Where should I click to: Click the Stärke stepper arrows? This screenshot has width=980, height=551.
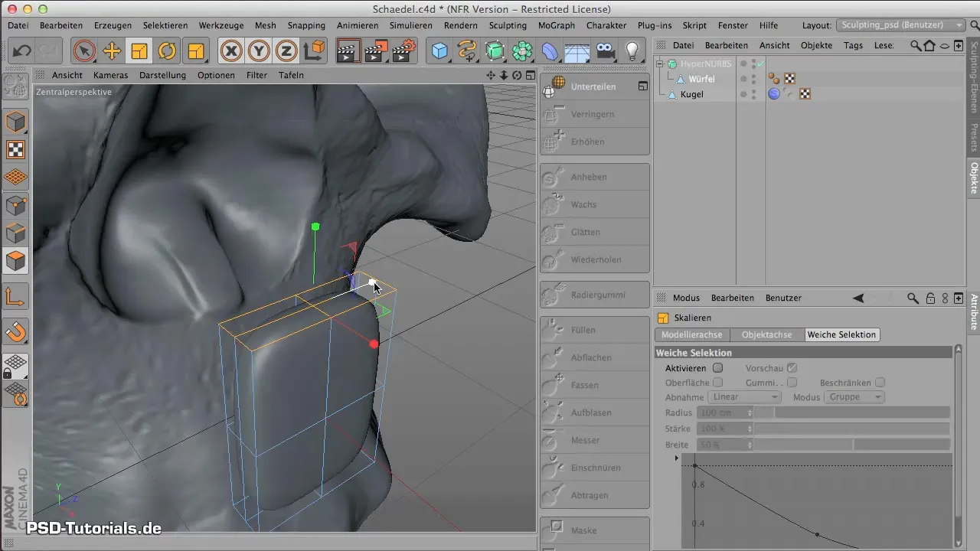pos(750,429)
